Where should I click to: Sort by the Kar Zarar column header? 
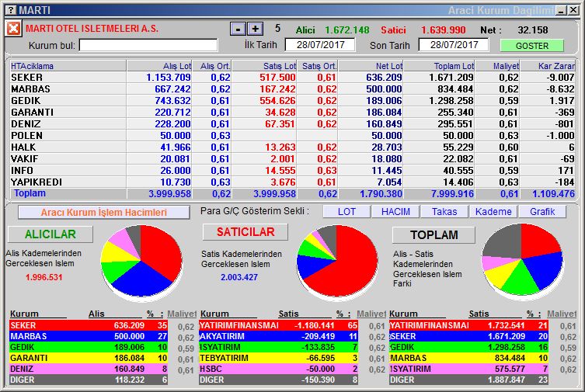[548, 66]
